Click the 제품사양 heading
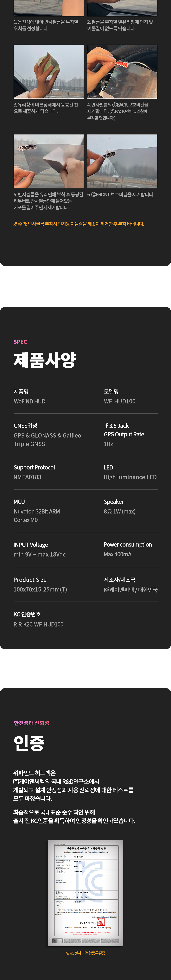This screenshot has width=171, height=980. pos(45,360)
